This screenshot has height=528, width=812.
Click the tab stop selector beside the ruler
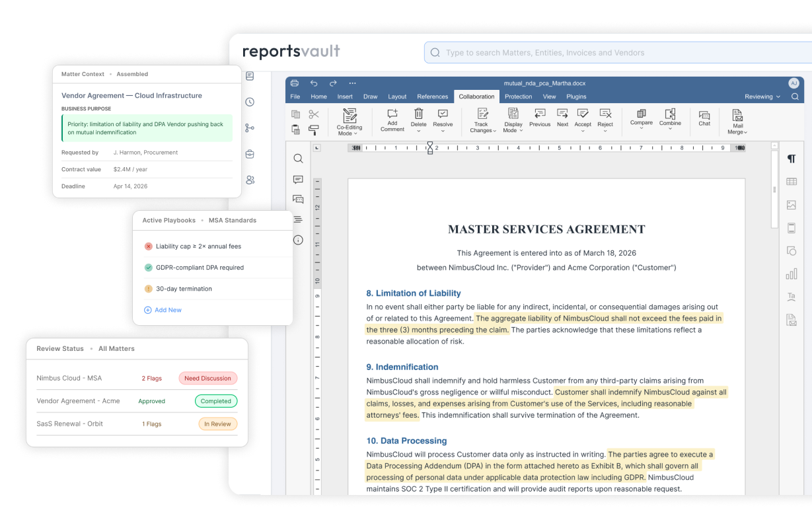(x=317, y=148)
